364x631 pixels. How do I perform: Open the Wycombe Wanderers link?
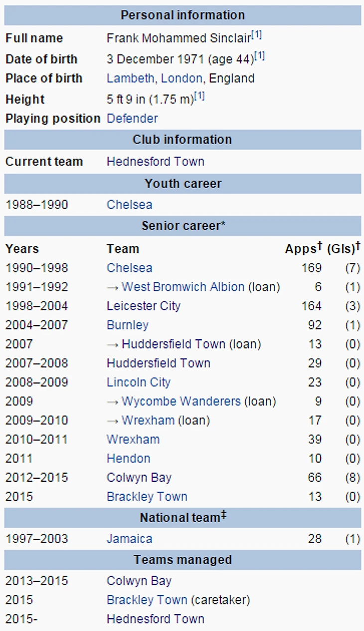[181, 402]
